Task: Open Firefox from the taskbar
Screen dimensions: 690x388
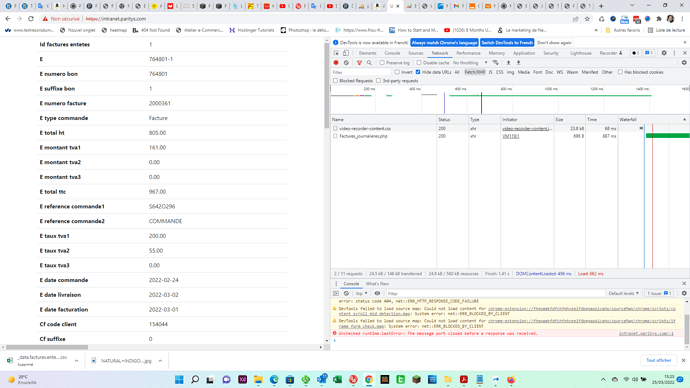Action: 511,379
